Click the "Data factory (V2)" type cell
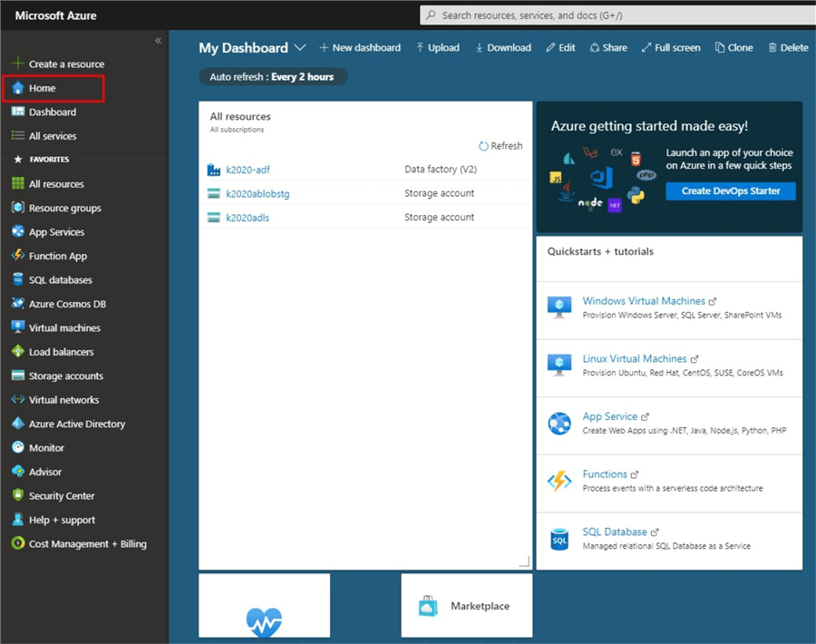This screenshot has height=644, width=816. coord(441,170)
